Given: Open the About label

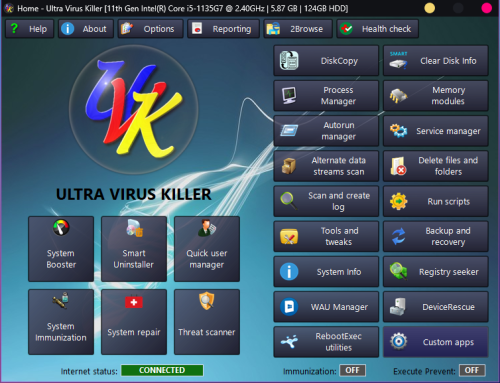Looking at the screenshot, I should click(x=94, y=29).
